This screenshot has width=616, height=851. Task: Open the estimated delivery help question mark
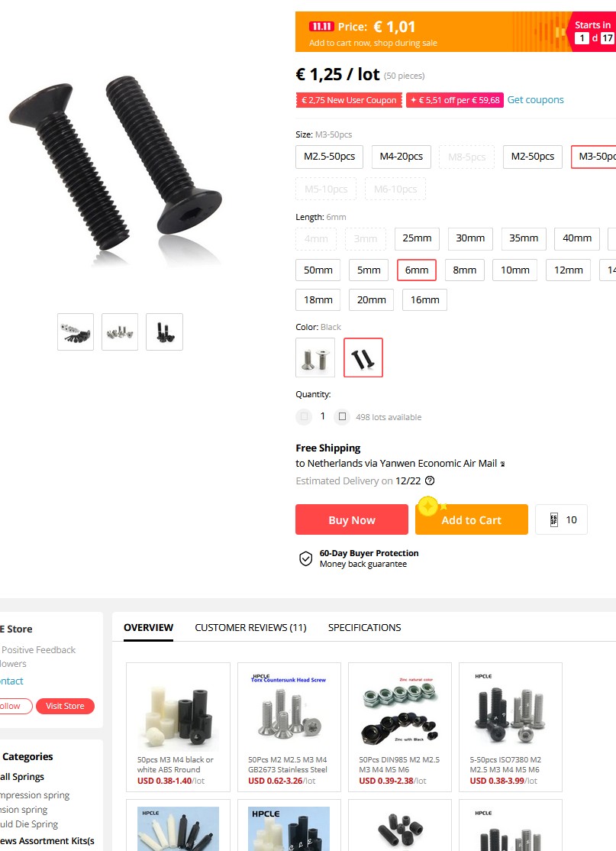click(430, 481)
